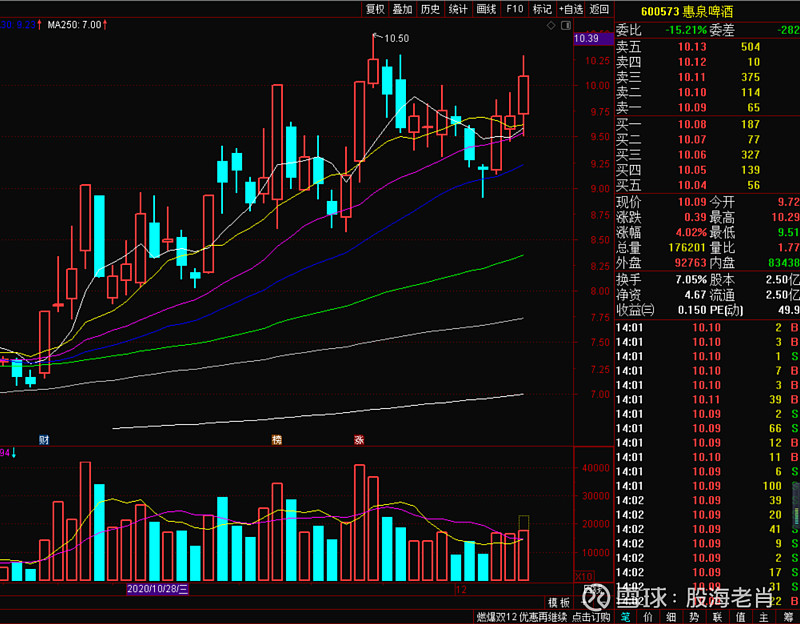Select the 画线 drawing tool
Screen dimensions: 800x624
(x=486, y=9)
